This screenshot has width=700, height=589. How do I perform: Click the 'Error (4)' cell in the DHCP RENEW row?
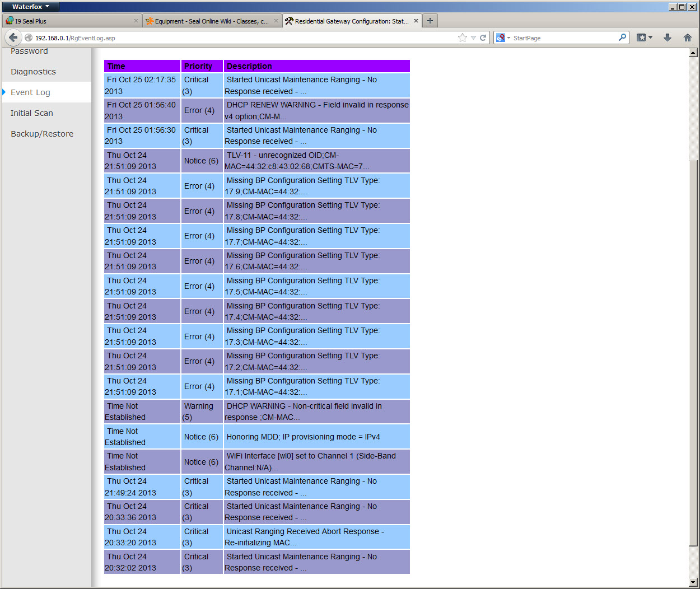(x=202, y=111)
